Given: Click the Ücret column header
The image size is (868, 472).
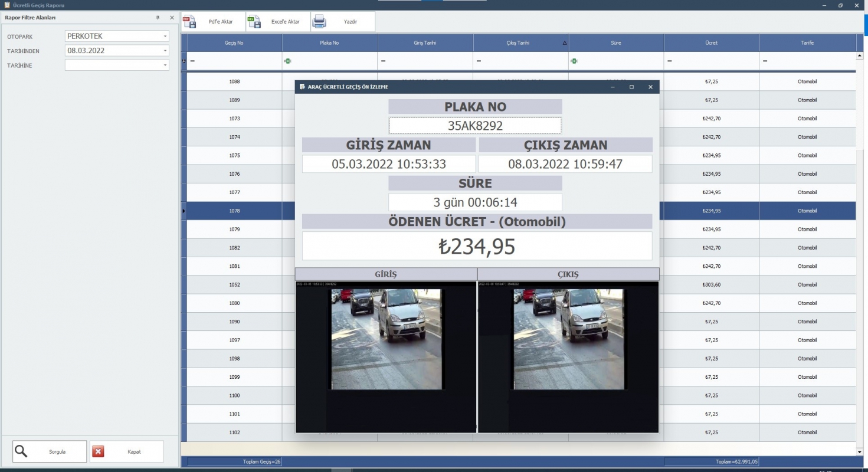Looking at the screenshot, I should [711, 43].
